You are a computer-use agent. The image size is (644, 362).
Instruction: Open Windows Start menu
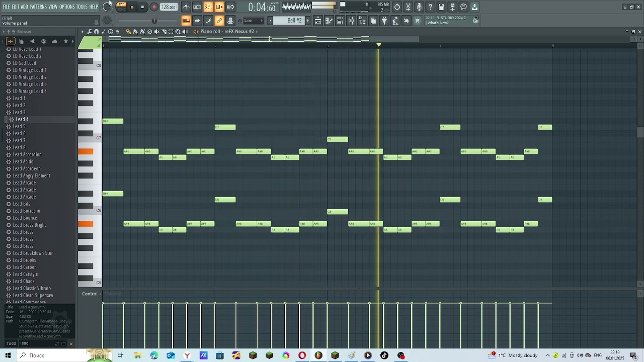click(x=8, y=355)
